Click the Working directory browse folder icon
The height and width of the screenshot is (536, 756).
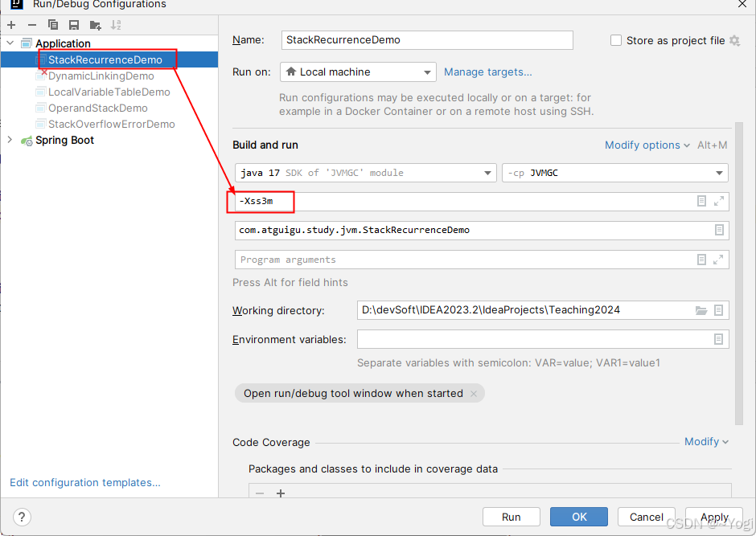(x=701, y=310)
